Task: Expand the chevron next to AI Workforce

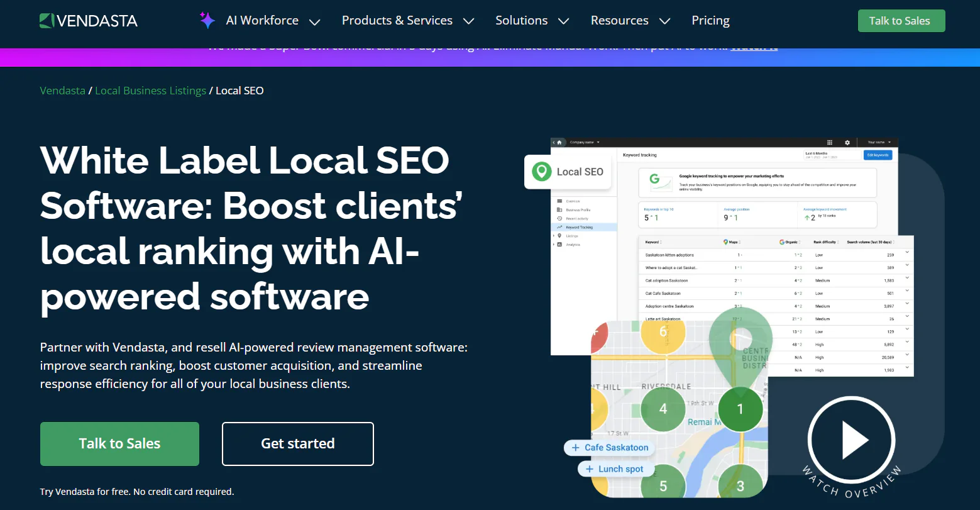Action: 315,21
